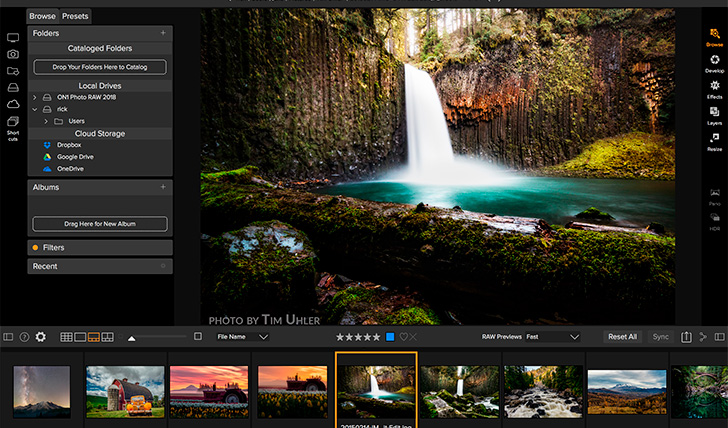Click Drag Here for New Album
The image size is (728, 428).
[100, 224]
